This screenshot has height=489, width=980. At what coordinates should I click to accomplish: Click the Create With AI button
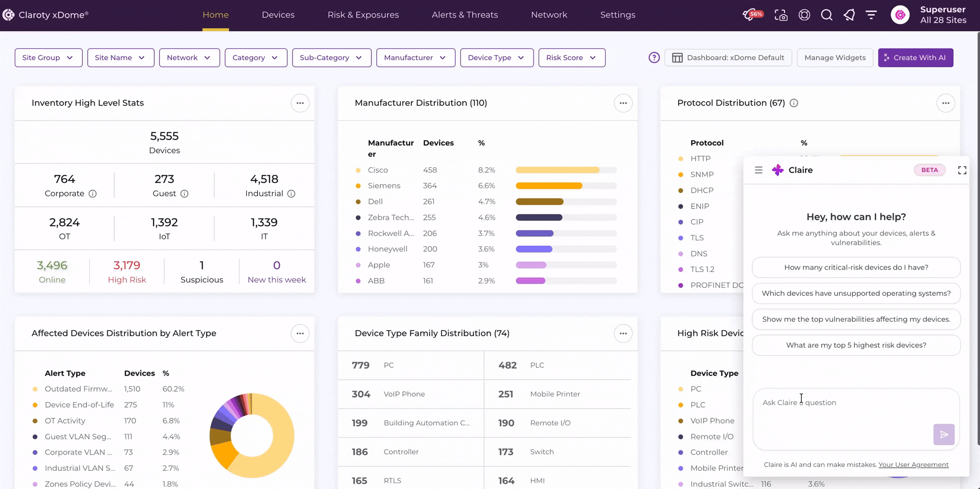click(x=915, y=58)
